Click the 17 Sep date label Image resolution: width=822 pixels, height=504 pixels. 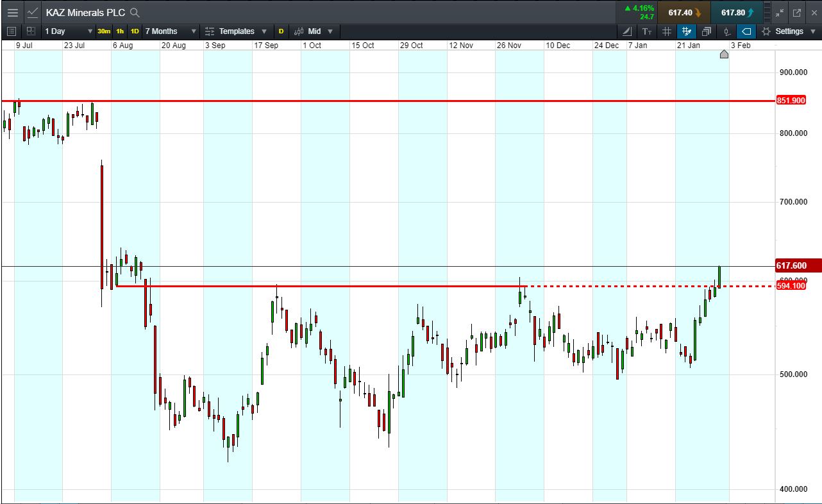(x=266, y=46)
